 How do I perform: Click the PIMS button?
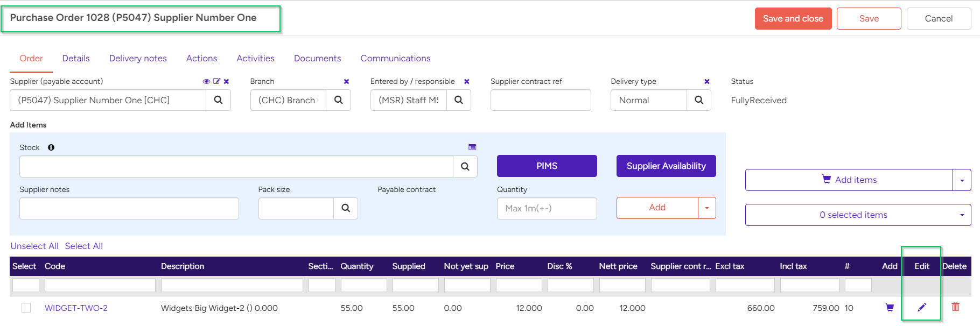click(x=547, y=166)
